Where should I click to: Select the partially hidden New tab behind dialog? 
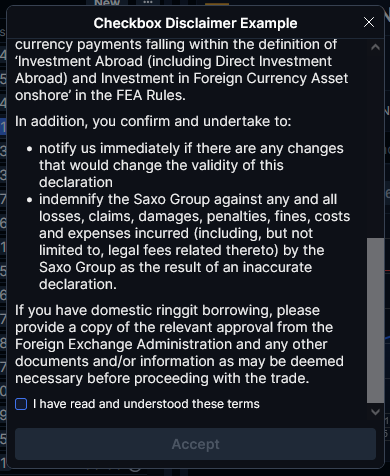tap(107, 3)
